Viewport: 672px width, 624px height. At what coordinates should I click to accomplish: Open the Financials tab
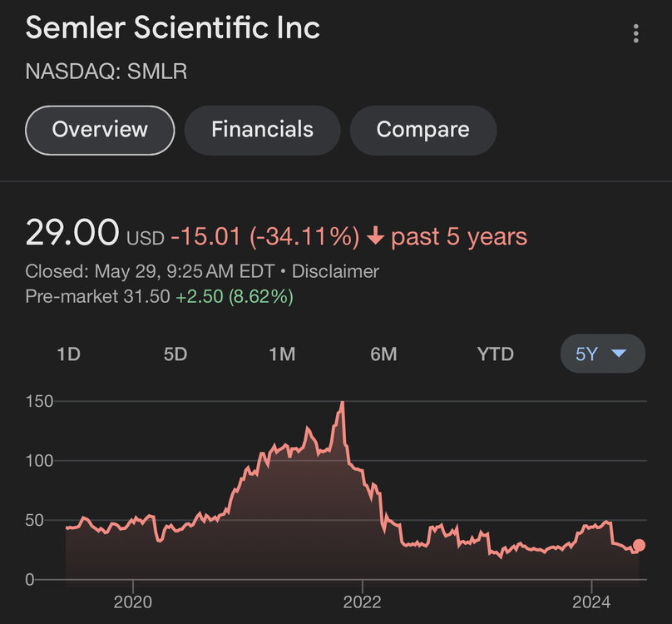(x=262, y=130)
